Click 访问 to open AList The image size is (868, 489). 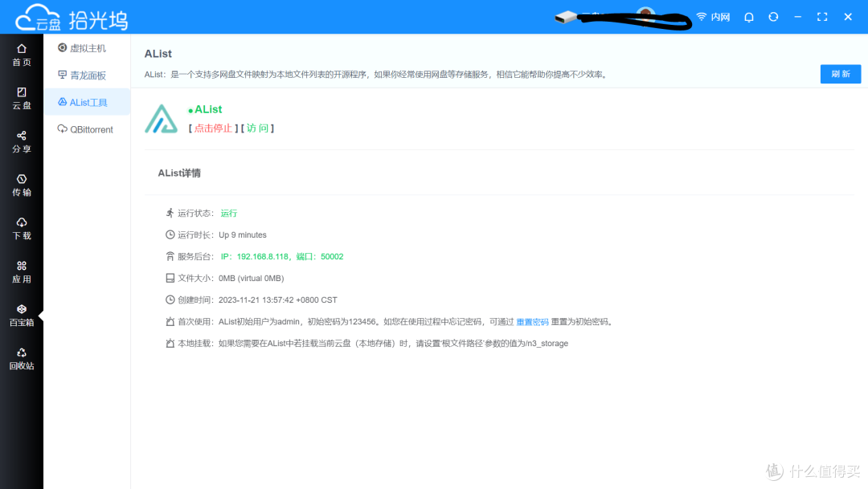(257, 128)
